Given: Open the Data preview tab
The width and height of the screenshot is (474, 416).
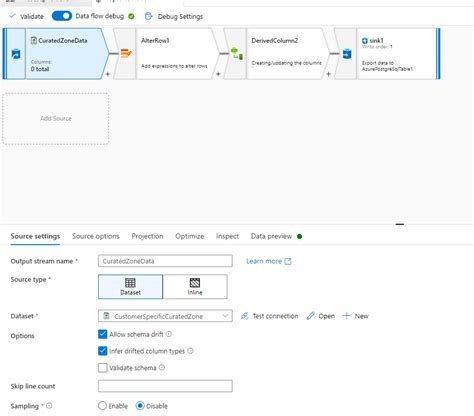Looking at the screenshot, I should [271, 236].
